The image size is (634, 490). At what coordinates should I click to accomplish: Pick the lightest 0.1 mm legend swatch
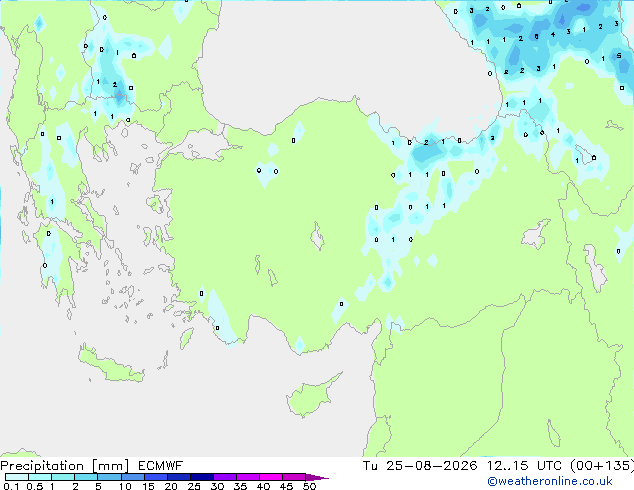pyautogui.click(x=17, y=477)
